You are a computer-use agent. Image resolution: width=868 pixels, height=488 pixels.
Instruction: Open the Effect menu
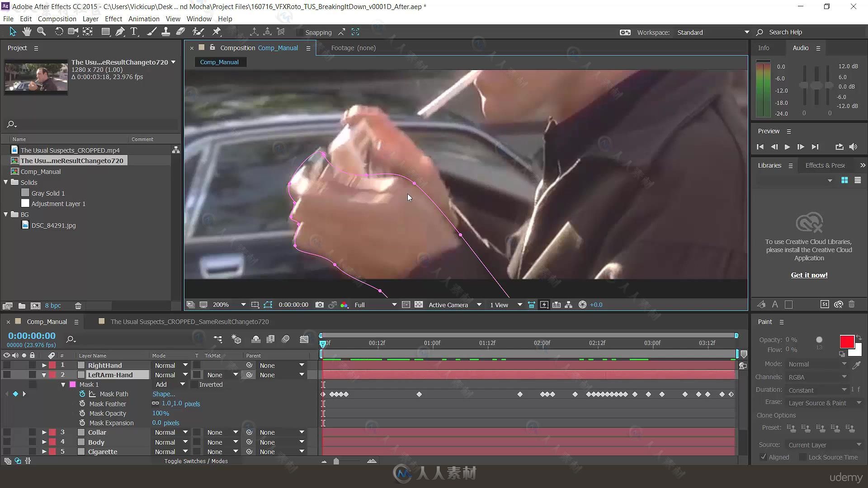click(x=113, y=19)
